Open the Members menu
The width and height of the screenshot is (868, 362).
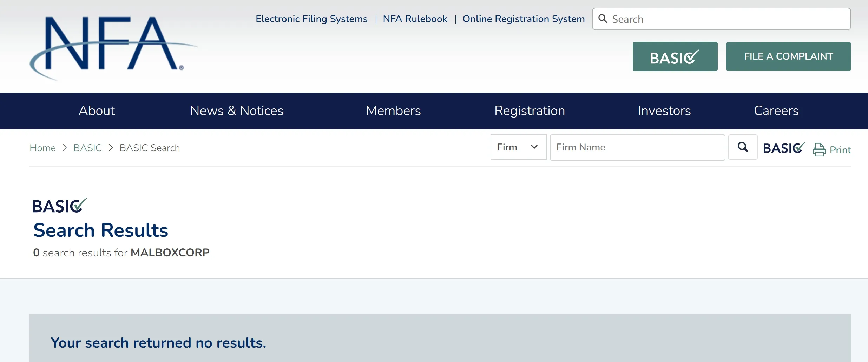tap(393, 111)
